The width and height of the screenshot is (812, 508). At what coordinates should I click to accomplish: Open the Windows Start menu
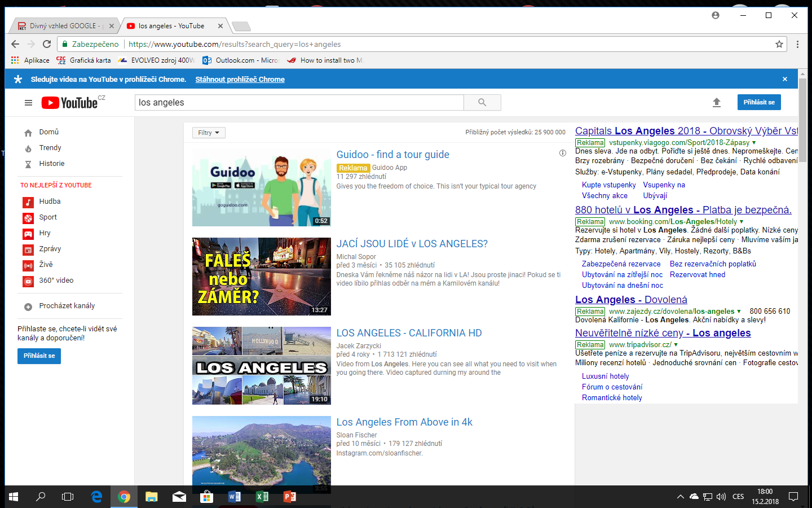coord(14,497)
